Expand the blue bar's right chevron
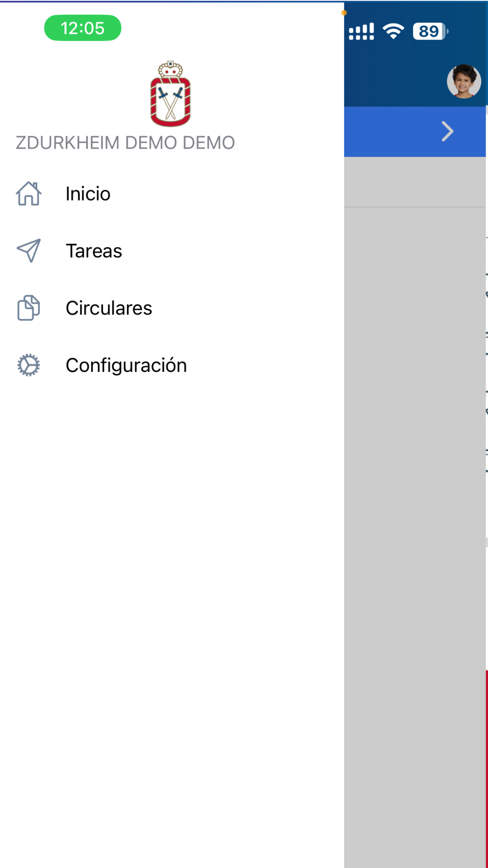The image size is (488, 868). tap(447, 131)
